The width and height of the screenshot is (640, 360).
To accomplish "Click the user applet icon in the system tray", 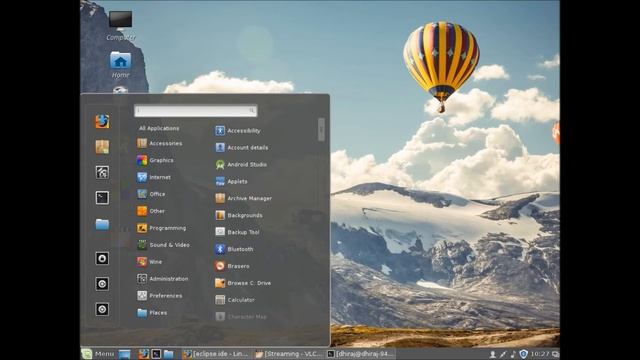I will point(493,354).
